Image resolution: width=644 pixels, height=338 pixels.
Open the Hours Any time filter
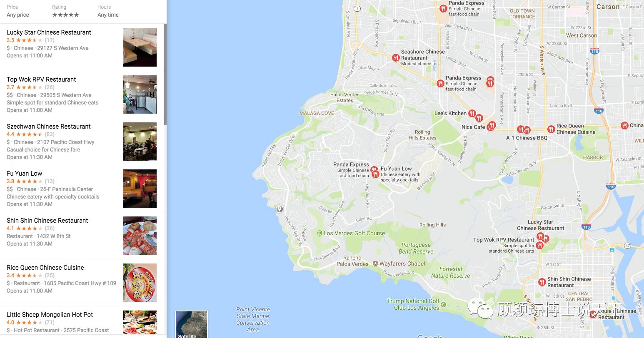(108, 11)
